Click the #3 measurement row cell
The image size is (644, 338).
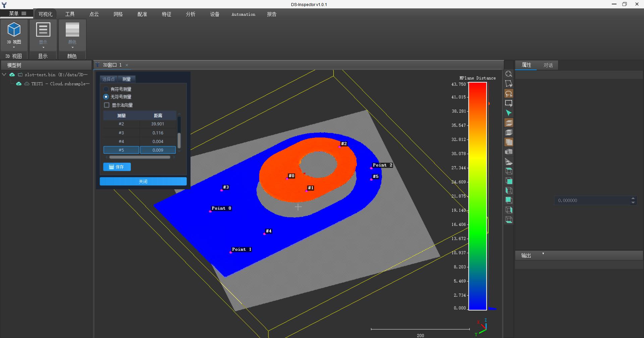pyautogui.click(x=121, y=133)
